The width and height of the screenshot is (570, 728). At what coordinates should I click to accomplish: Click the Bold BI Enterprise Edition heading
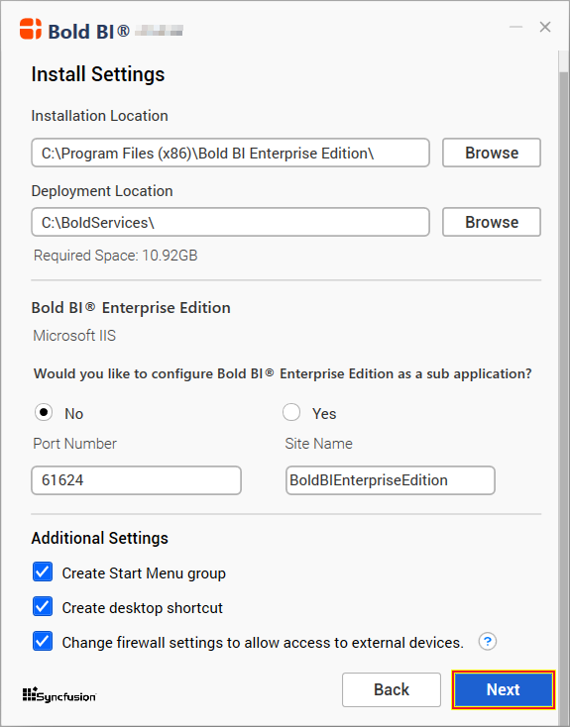(x=131, y=307)
